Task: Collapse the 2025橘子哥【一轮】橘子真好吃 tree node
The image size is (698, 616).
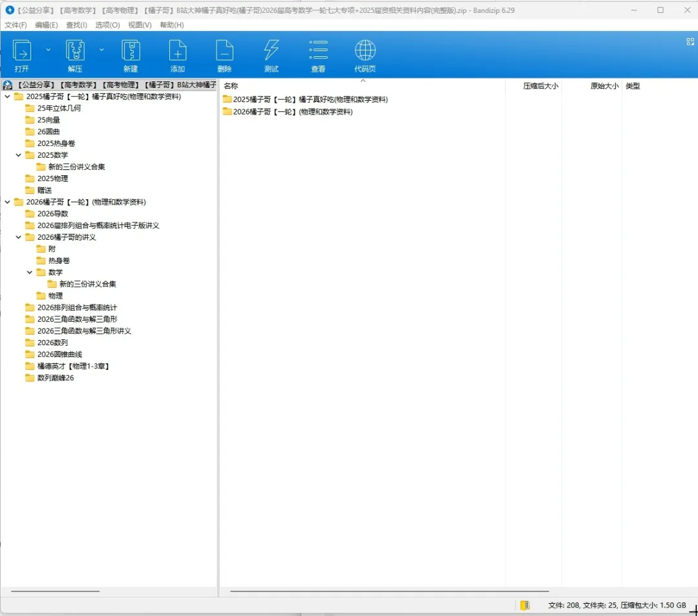Action: pos(8,96)
